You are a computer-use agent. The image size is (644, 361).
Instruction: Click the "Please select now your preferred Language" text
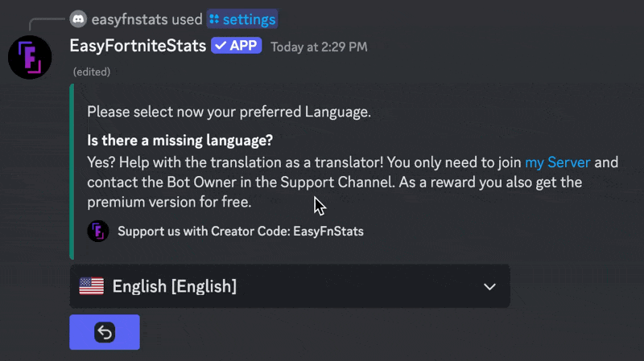(229, 113)
